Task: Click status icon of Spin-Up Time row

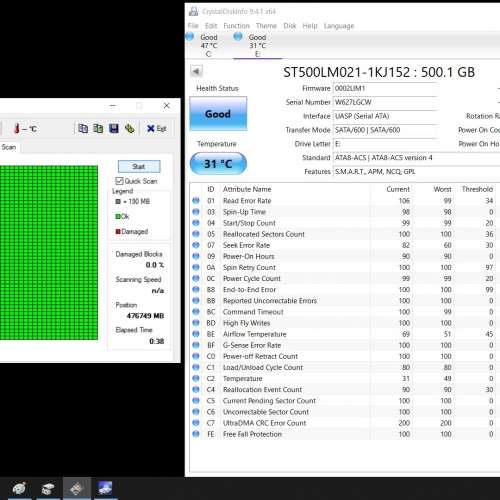Action: click(196, 212)
